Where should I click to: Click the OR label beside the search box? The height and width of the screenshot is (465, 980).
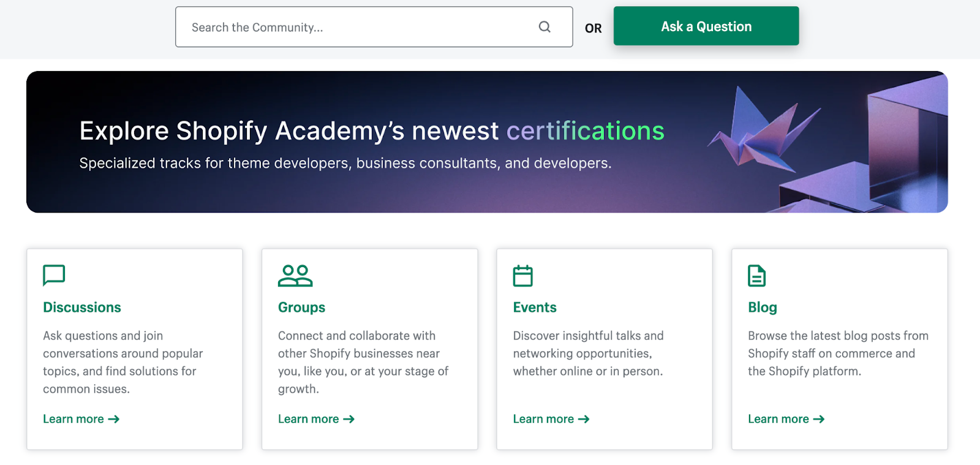[593, 28]
